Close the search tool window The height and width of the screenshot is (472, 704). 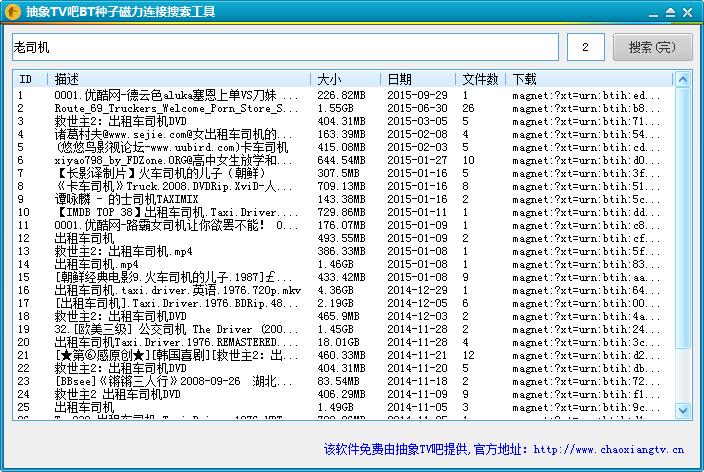(687, 13)
